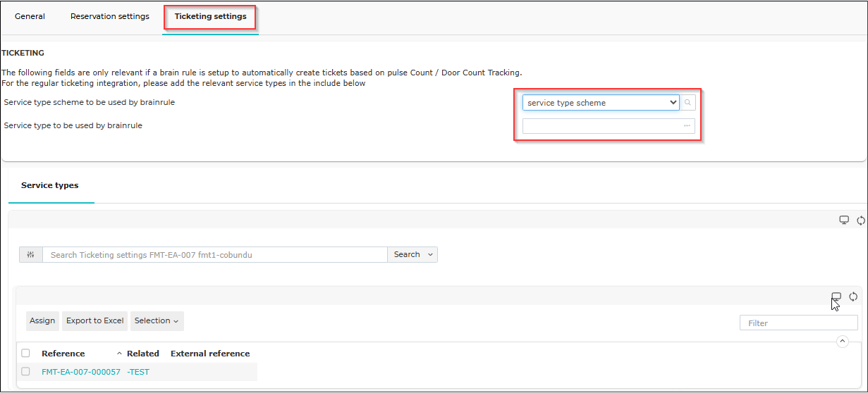Open the Selection dropdown menu
Image resolution: width=868 pixels, height=393 pixels.
pos(157,321)
